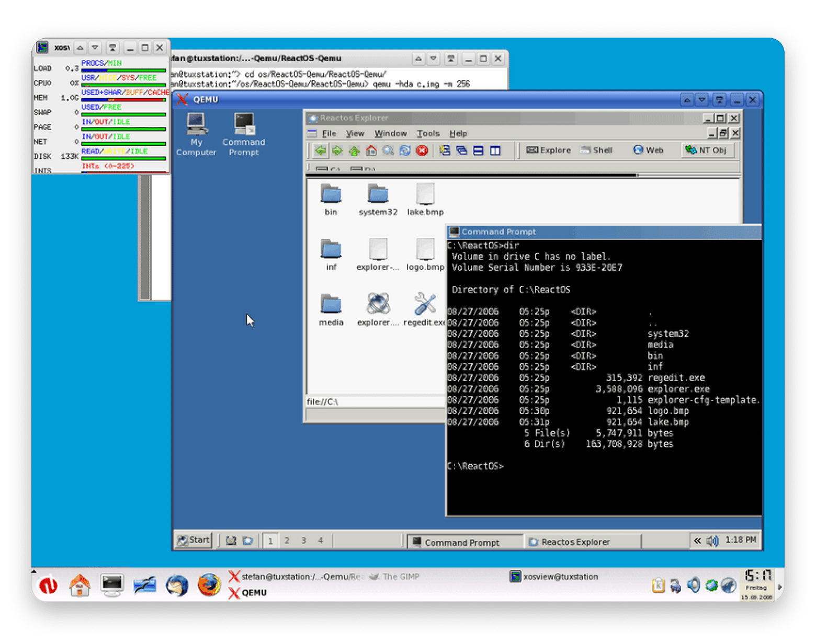Switch to virtual desktop 3 in ReactOS

303,540
